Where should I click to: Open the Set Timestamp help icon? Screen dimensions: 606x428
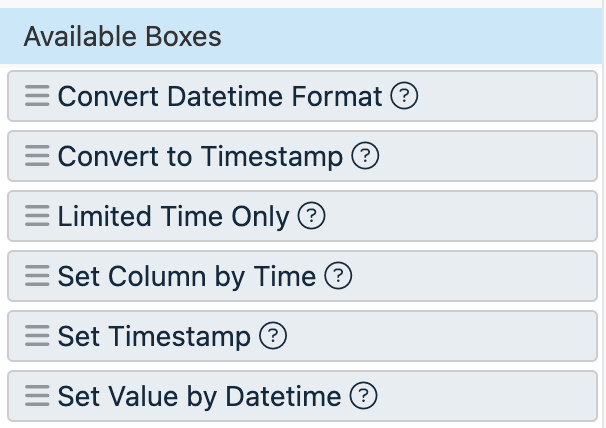[x=272, y=337]
